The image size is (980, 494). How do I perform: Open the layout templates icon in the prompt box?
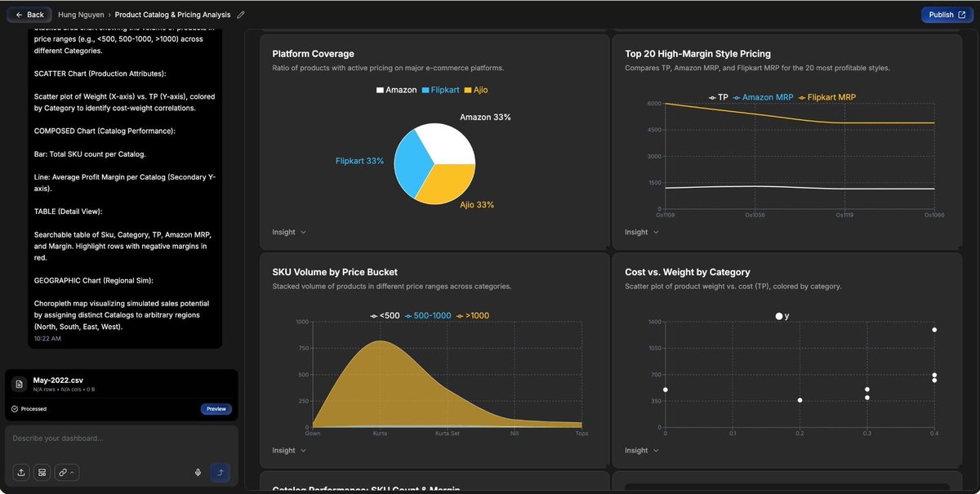(x=42, y=472)
